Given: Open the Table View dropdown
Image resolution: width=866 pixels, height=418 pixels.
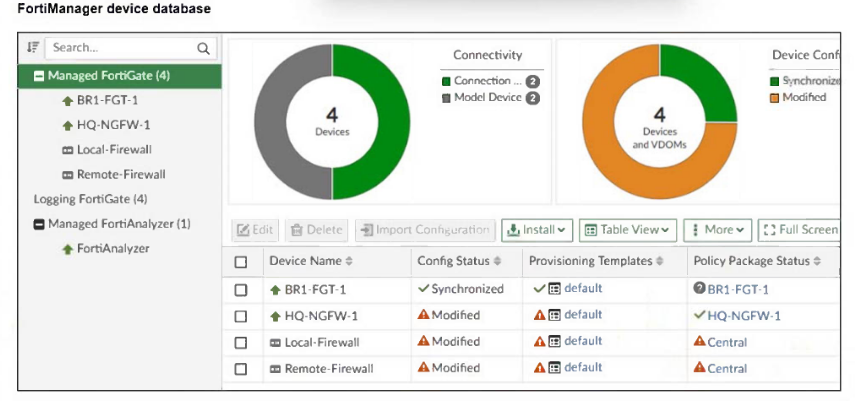Looking at the screenshot, I should click(628, 230).
